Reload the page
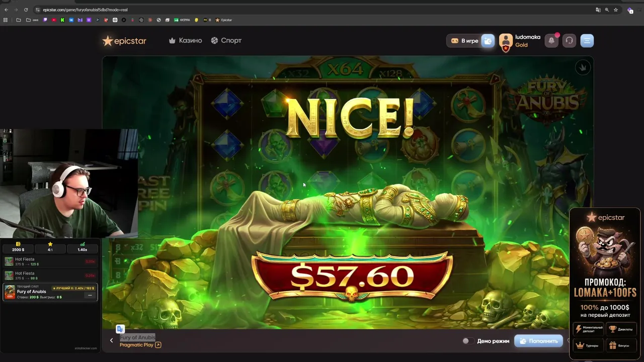 tap(26, 10)
